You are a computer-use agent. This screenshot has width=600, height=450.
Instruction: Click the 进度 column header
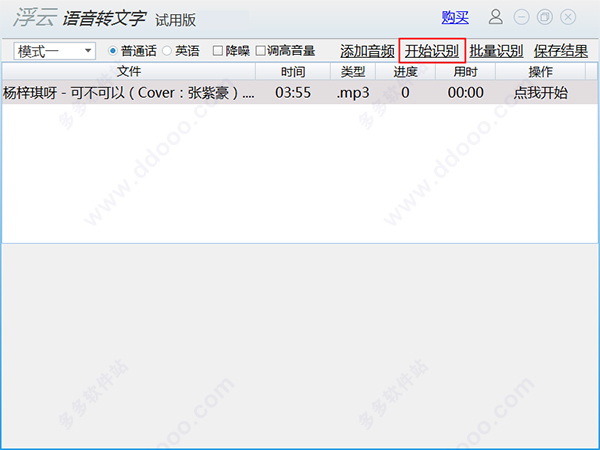click(406, 72)
